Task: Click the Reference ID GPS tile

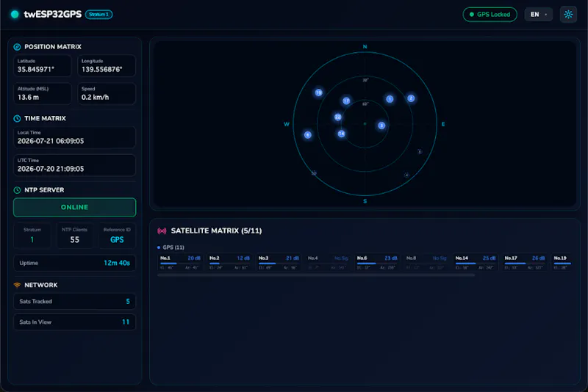Action: (117, 236)
